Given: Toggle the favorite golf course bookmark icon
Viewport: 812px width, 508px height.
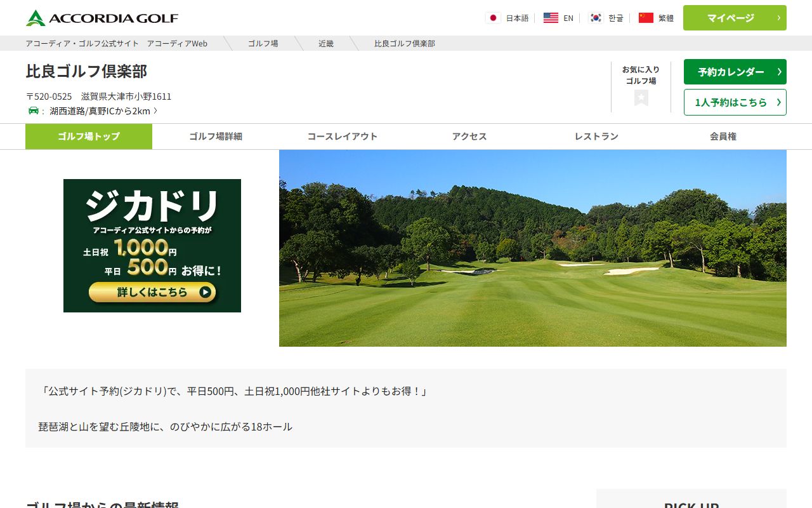Looking at the screenshot, I should click(641, 98).
